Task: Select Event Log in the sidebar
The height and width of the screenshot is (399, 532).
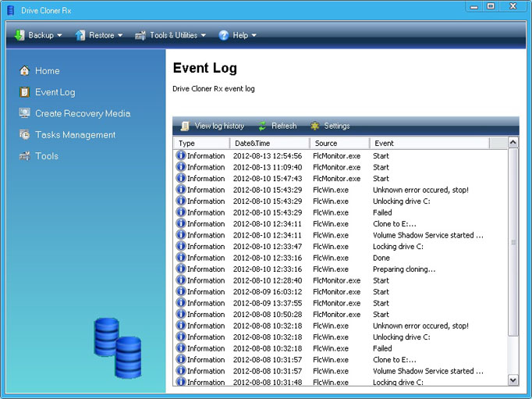Action: (55, 92)
